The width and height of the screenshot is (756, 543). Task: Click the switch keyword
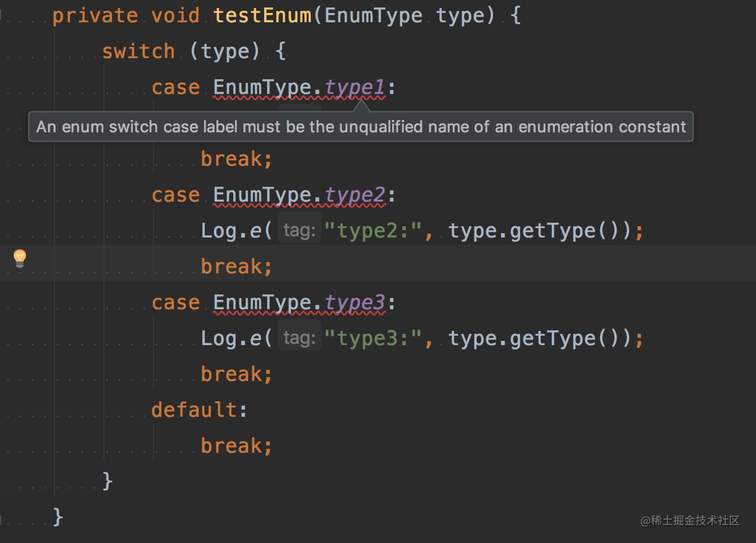[x=139, y=51]
